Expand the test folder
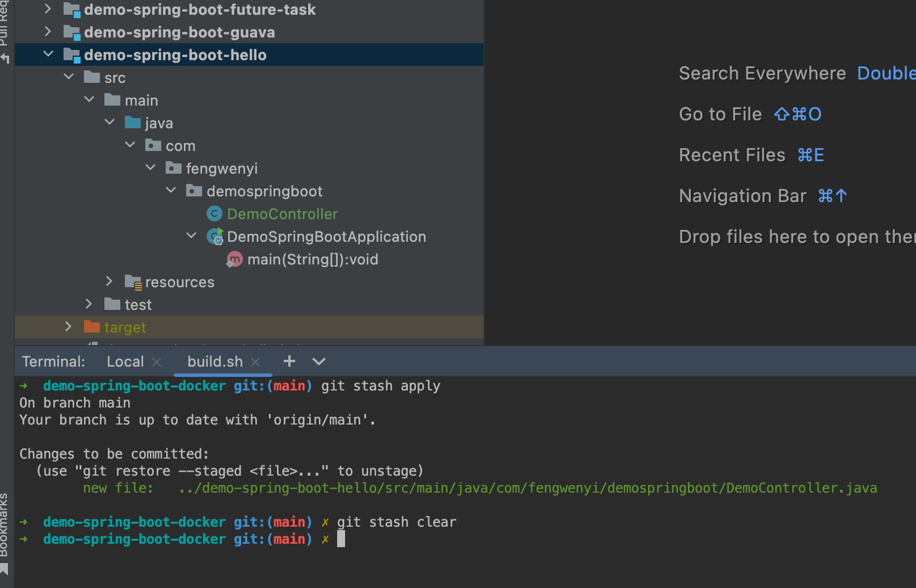916x588 pixels. (89, 304)
